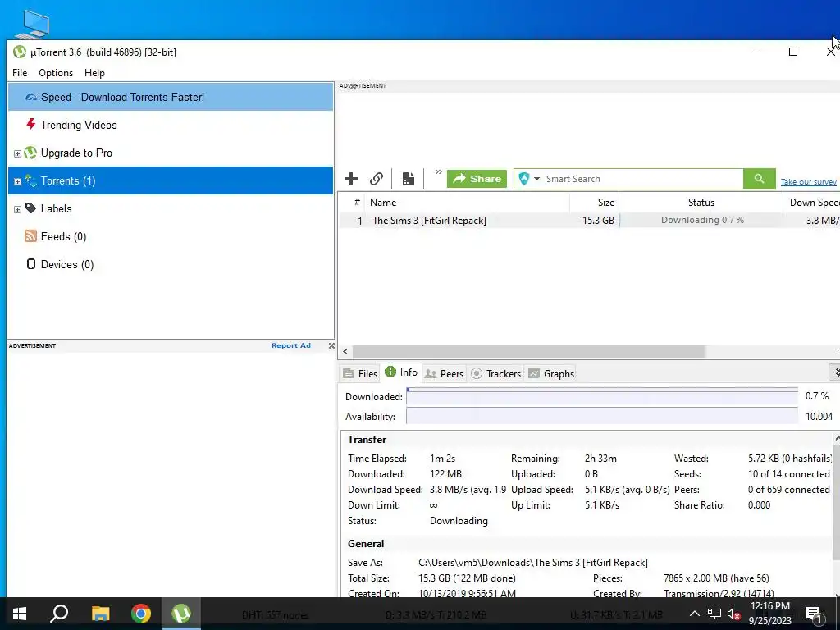Image resolution: width=840 pixels, height=630 pixels.
Task: Switch to the Graphs tab
Action: coord(551,374)
